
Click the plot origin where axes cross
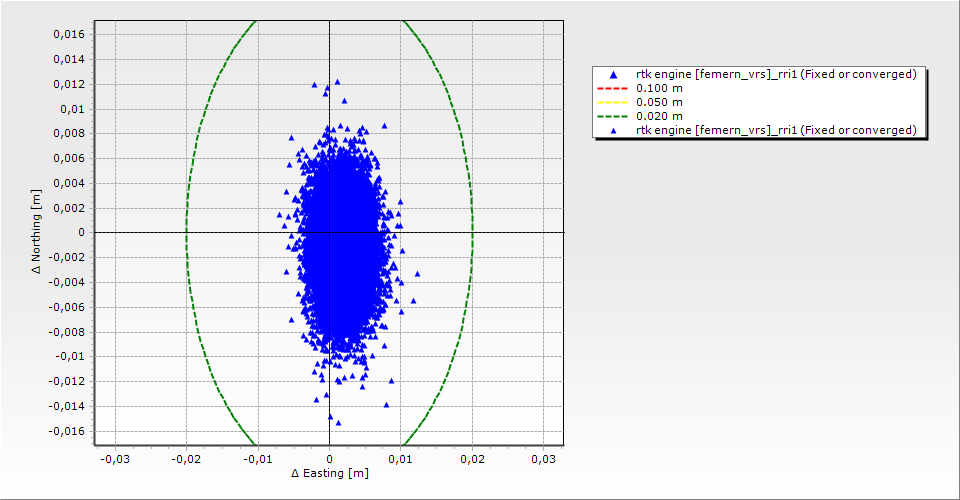tap(330, 232)
